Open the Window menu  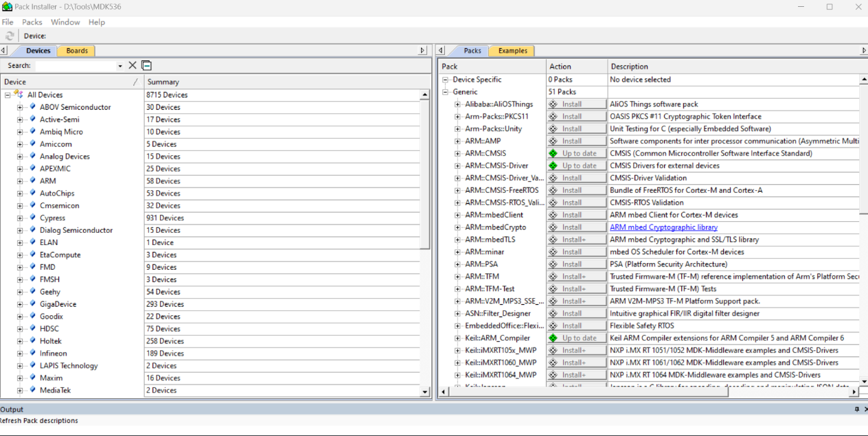(65, 22)
